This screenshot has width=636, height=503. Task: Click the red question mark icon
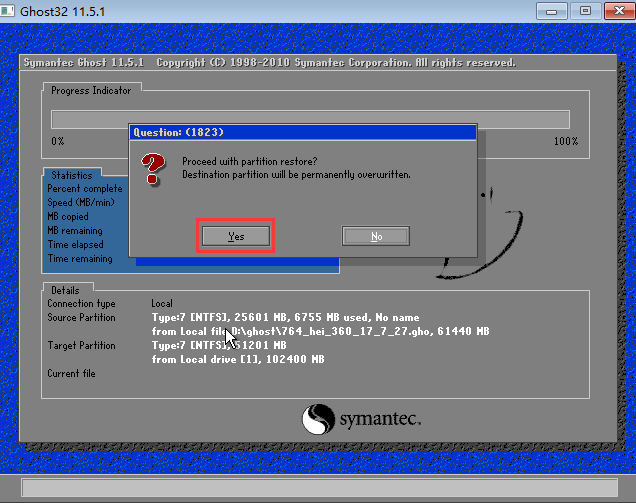[153, 168]
